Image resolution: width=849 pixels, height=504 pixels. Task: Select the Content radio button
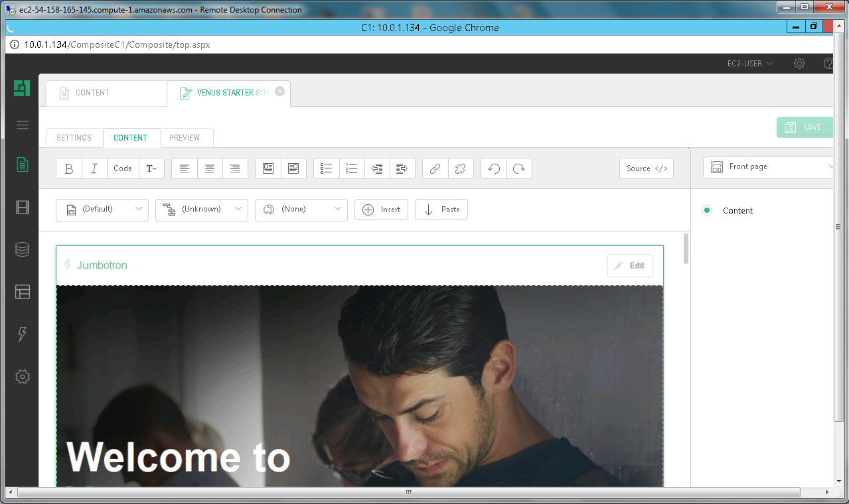(x=707, y=210)
